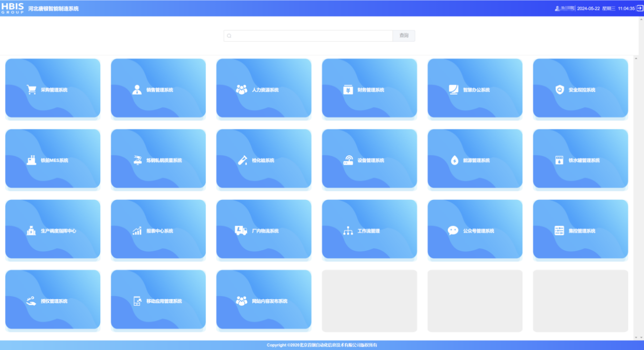Open 销售管理系统 via its person icon
This screenshot has width=644, height=350.
point(137,90)
